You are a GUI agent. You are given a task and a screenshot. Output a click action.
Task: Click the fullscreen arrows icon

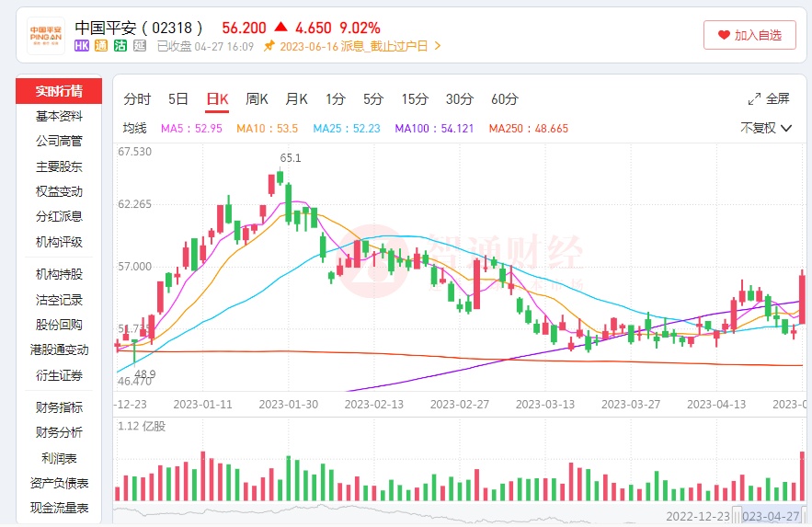click(x=754, y=99)
